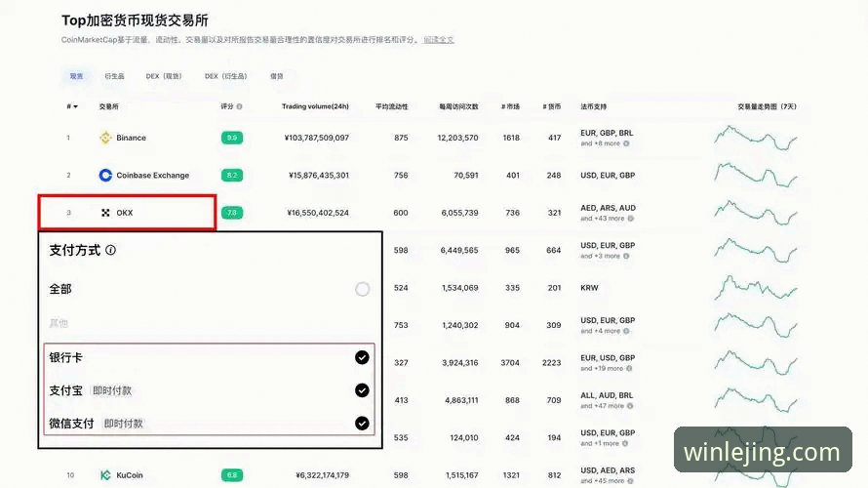
Task: Click info icon beside 'and +3 more'
Action: click(x=626, y=256)
